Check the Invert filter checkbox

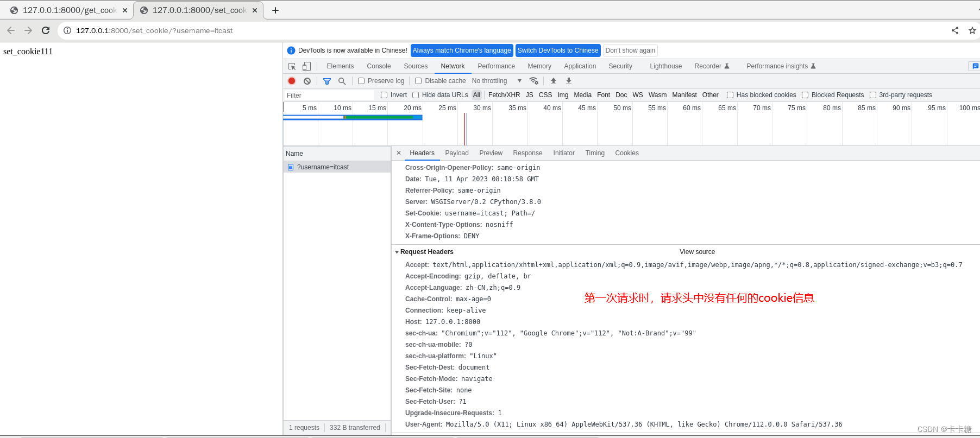pos(384,95)
